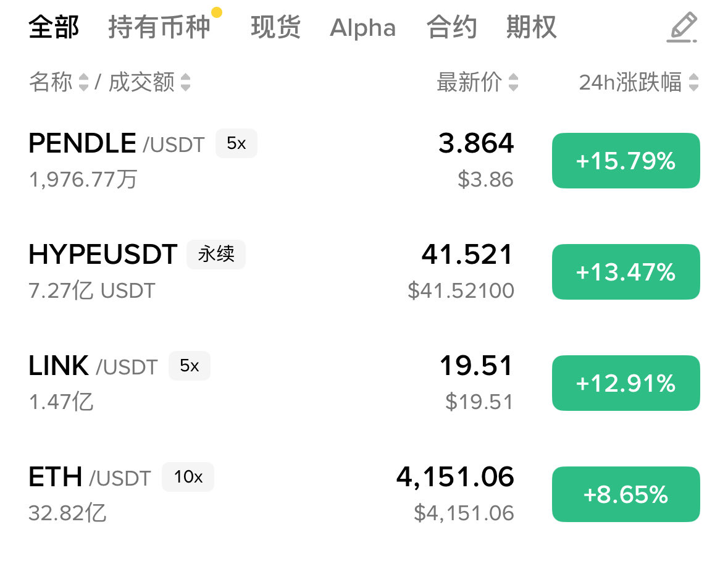
Task: Open the Alpha tab
Action: point(362,28)
